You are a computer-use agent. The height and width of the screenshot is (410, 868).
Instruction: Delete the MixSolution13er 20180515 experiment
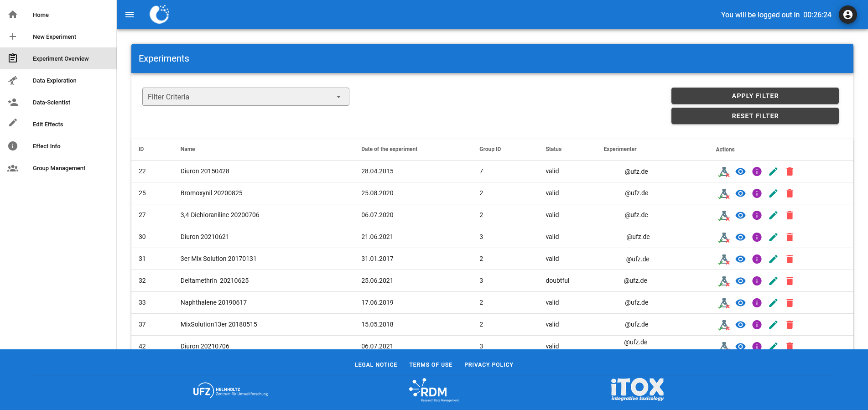(790, 325)
